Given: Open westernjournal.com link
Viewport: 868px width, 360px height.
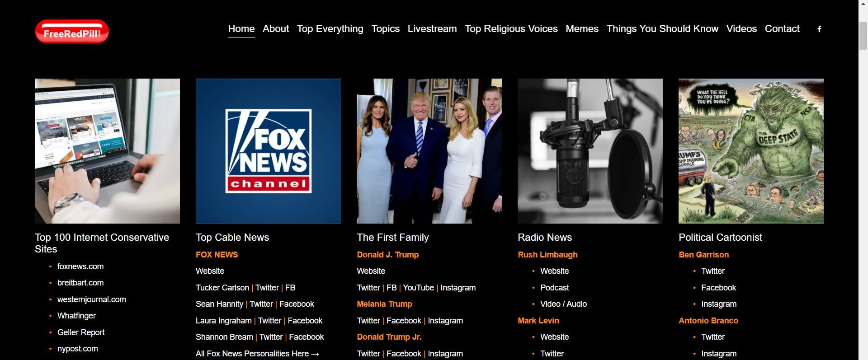Looking at the screenshot, I should (x=92, y=299).
